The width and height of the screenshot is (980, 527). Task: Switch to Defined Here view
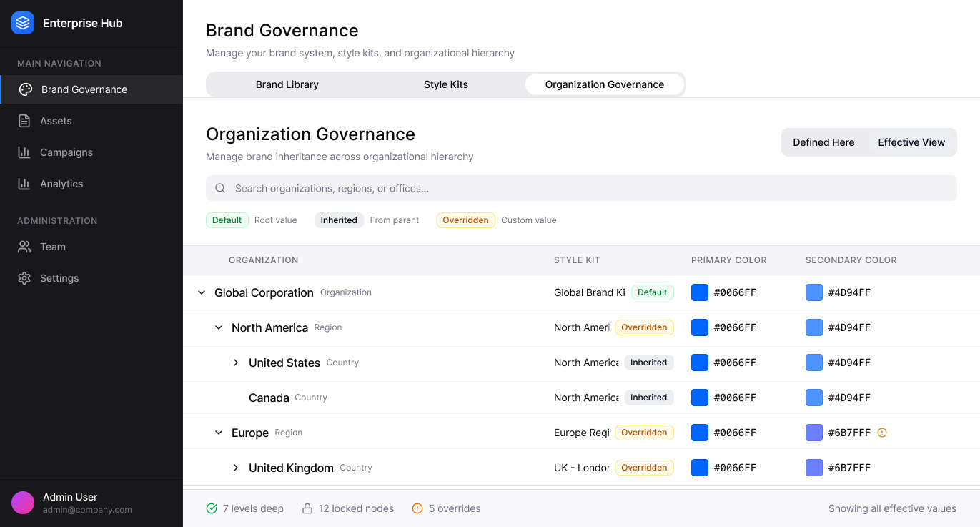pyautogui.click(x=823, y=142)
